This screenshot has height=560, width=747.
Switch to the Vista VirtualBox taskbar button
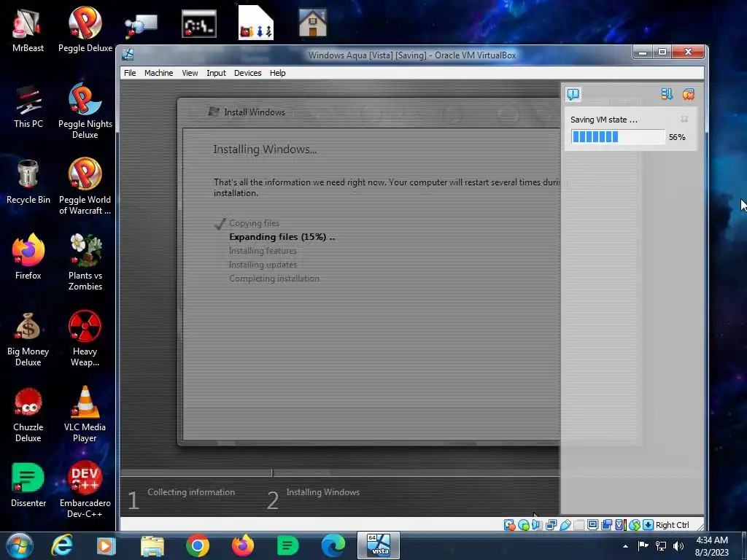pos(379,545)
